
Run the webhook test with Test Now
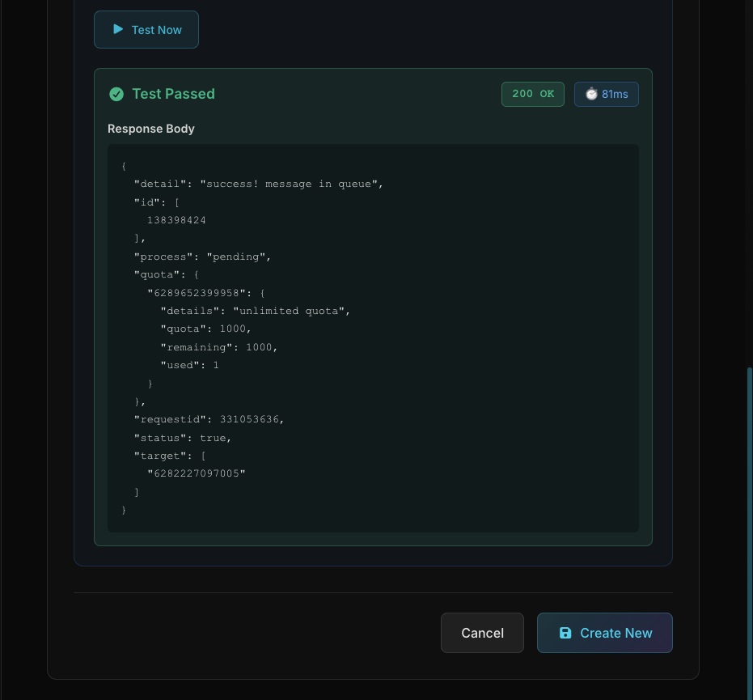point(146,29)
